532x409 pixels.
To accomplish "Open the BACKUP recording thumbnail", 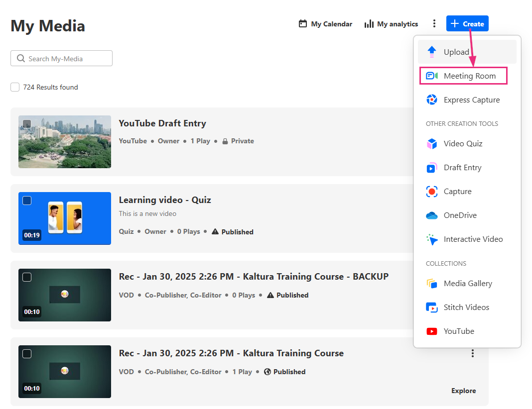I will pos(64,295).
